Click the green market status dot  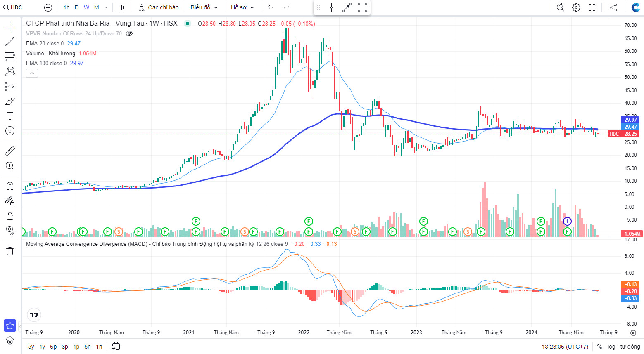point(188,24)
